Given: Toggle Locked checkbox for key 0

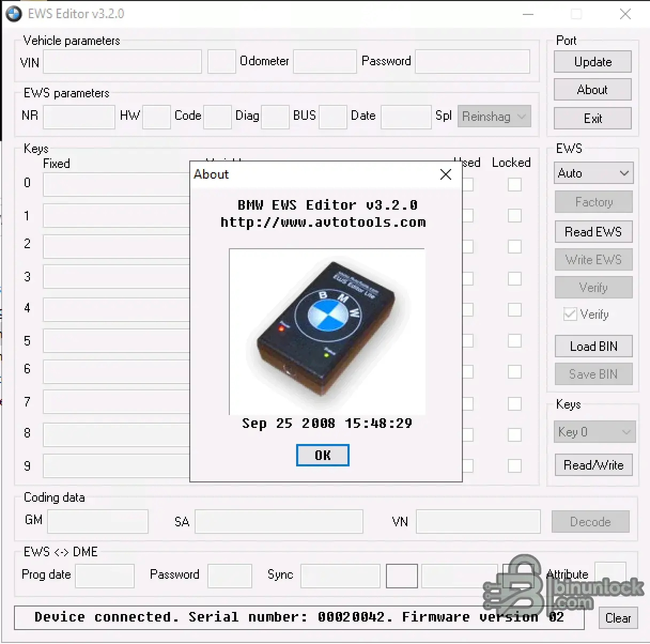Looking at the screenshot, I should pos(515,185).
